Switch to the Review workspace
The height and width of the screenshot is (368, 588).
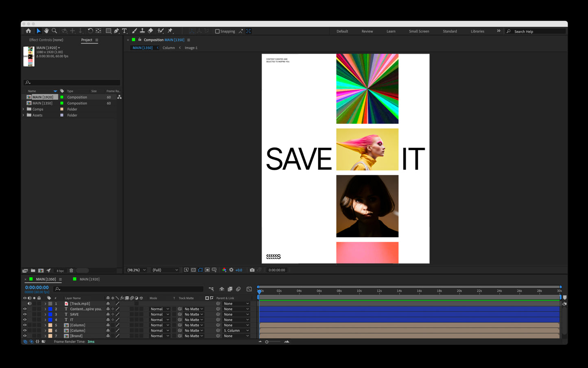click(367, 31)
